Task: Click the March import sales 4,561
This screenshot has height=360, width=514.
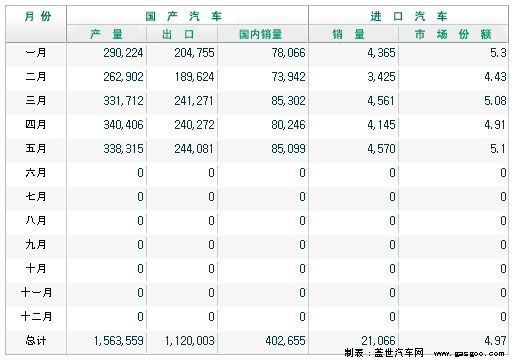Action: (x=381, y=101)
